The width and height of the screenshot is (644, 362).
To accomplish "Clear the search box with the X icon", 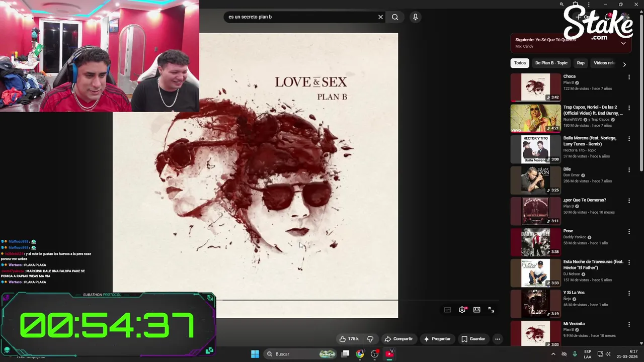I will pos(380,17).
